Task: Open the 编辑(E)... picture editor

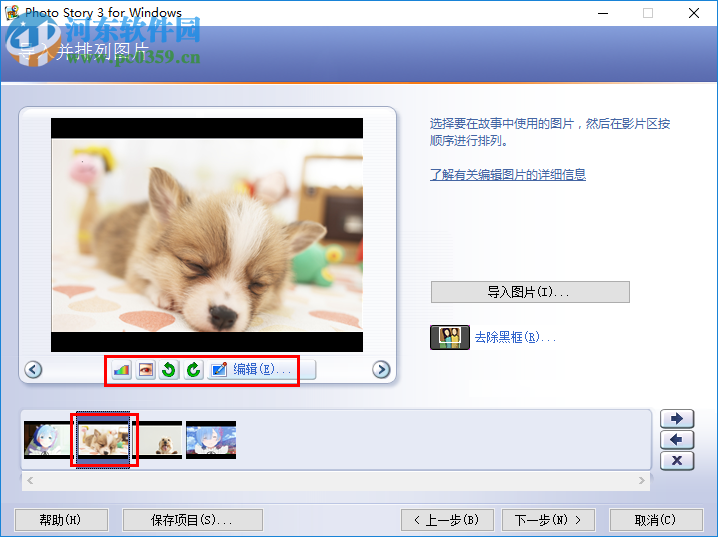Action: click(261, 369)
